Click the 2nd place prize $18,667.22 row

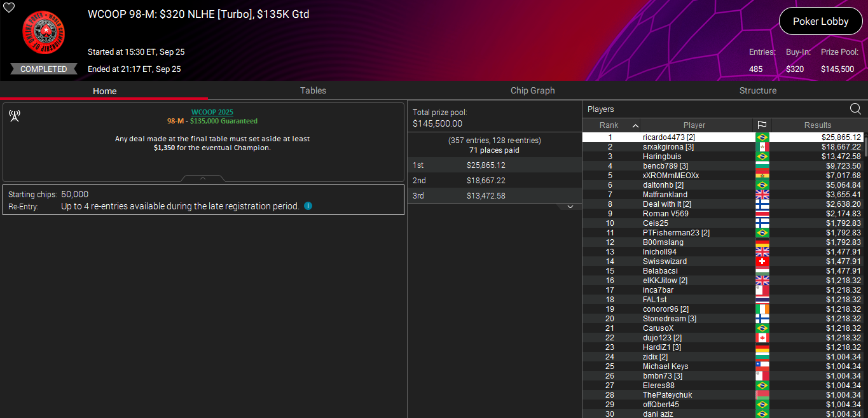coord(495,181)
